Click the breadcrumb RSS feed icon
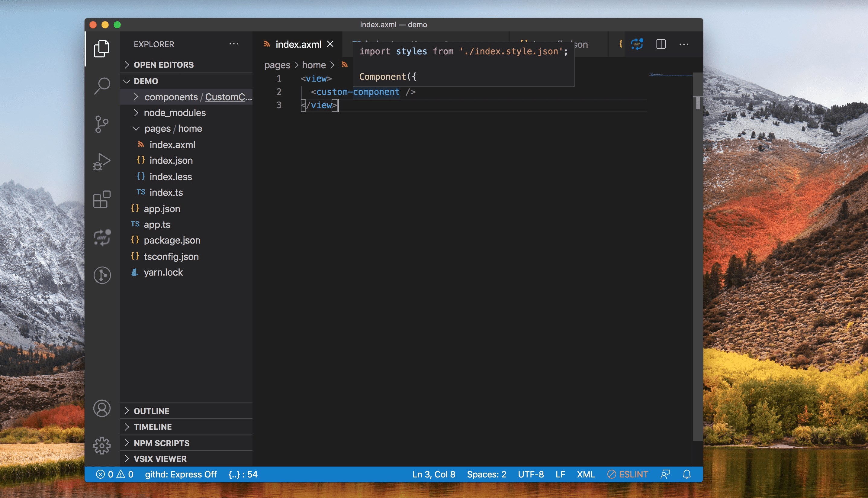868x498 pixels. pyautogui.click(x=345, y=64)
